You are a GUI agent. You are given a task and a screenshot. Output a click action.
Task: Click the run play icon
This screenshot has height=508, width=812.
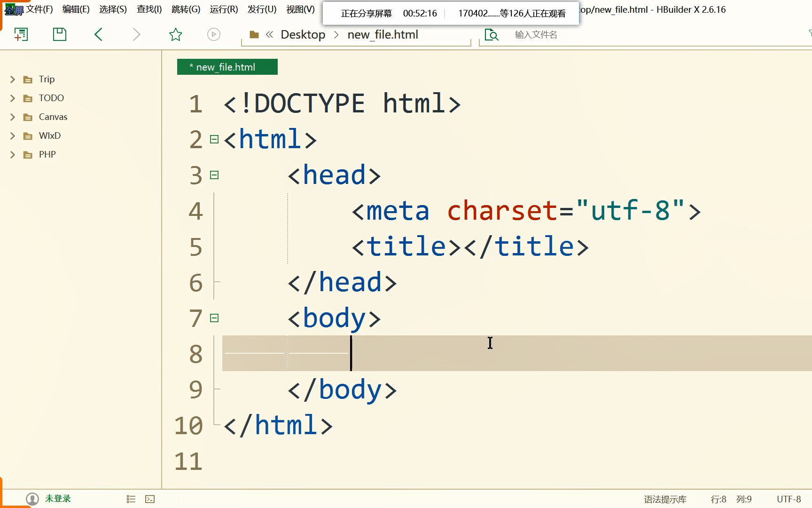(214, 34)
